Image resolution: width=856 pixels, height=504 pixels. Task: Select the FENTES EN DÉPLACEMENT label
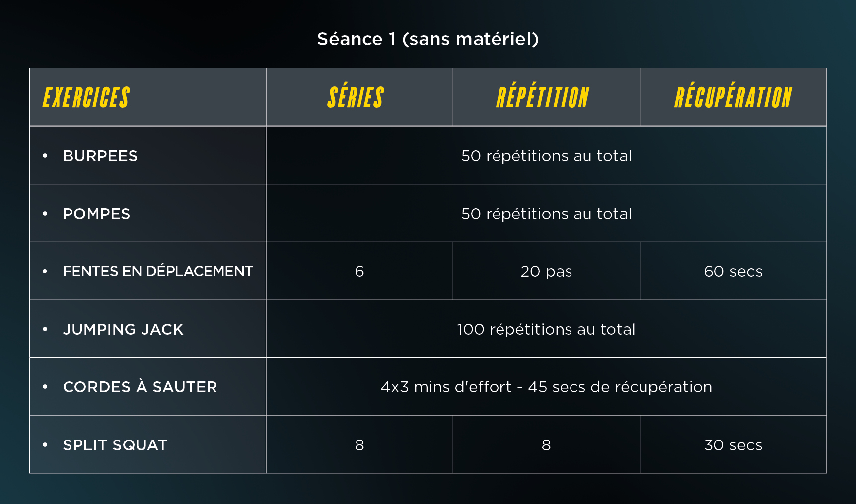click(x=158, y=271)
